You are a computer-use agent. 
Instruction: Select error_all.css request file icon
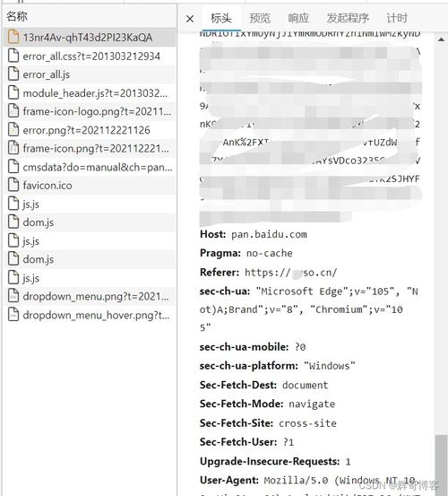pos(13,56)
